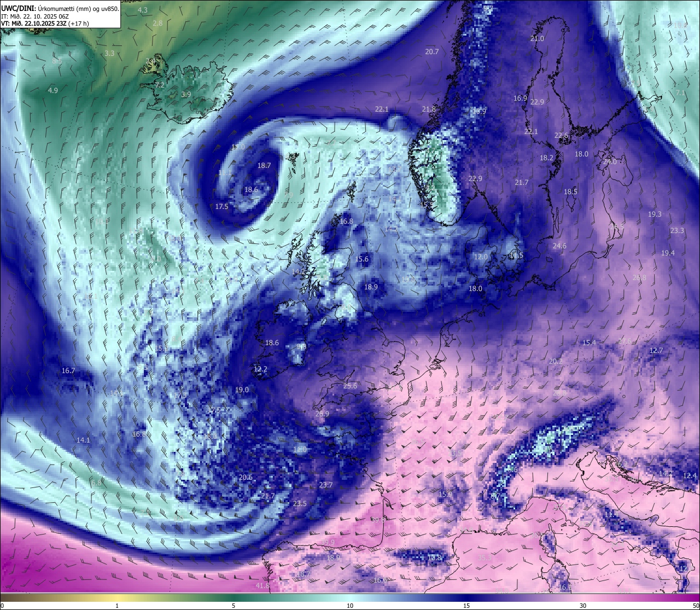Click the 16.7 value label

coord(68,370)
